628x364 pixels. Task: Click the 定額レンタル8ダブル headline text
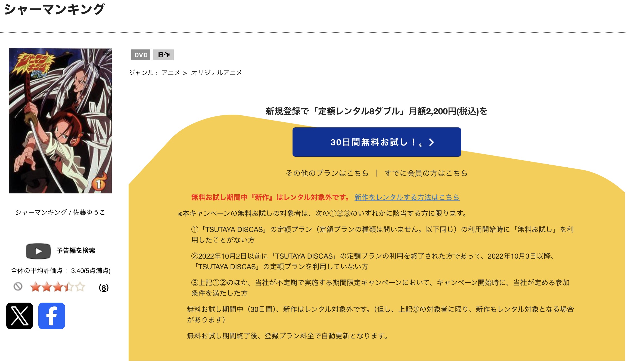coord(377,111)
